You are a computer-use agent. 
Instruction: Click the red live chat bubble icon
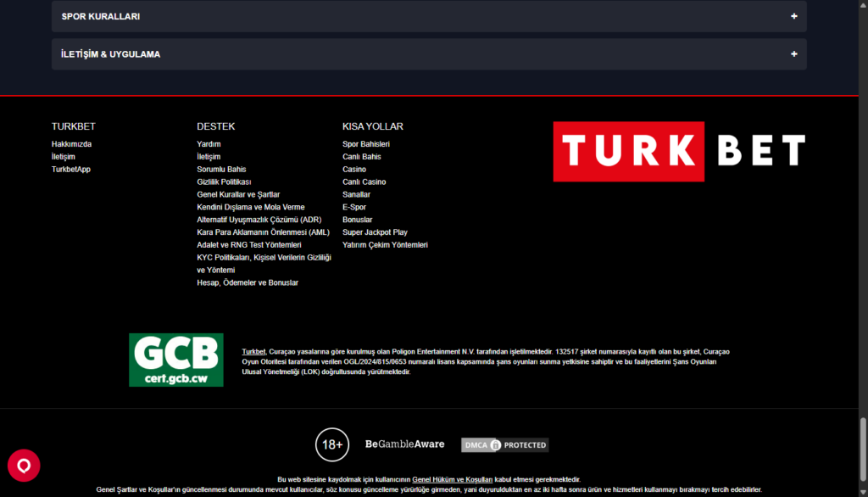(x=24, y=465)
